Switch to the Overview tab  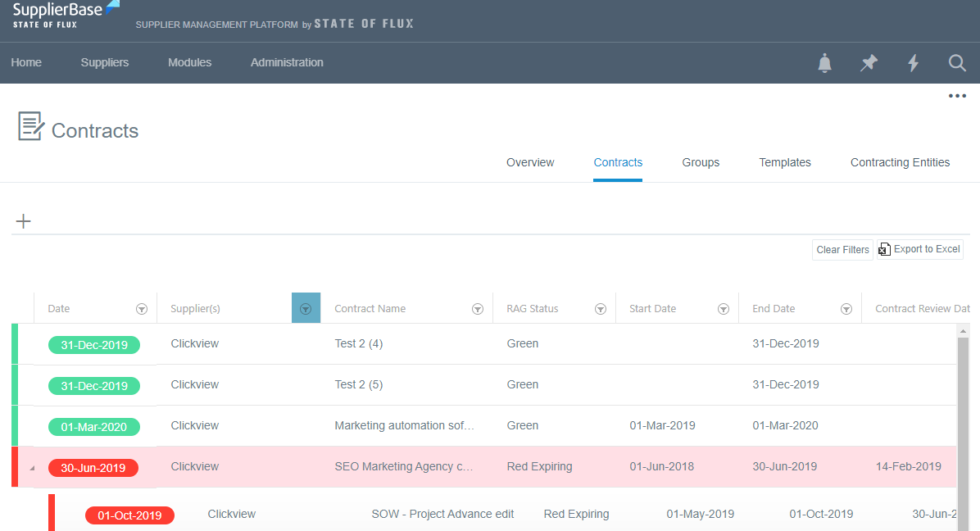[530, 162]
